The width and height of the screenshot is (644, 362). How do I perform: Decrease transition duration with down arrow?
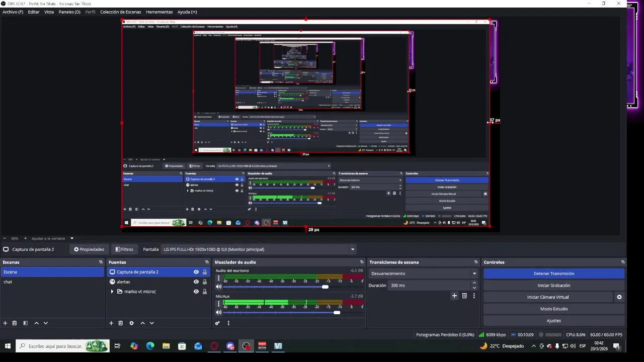pyautogui.click(x=474, y=288)
